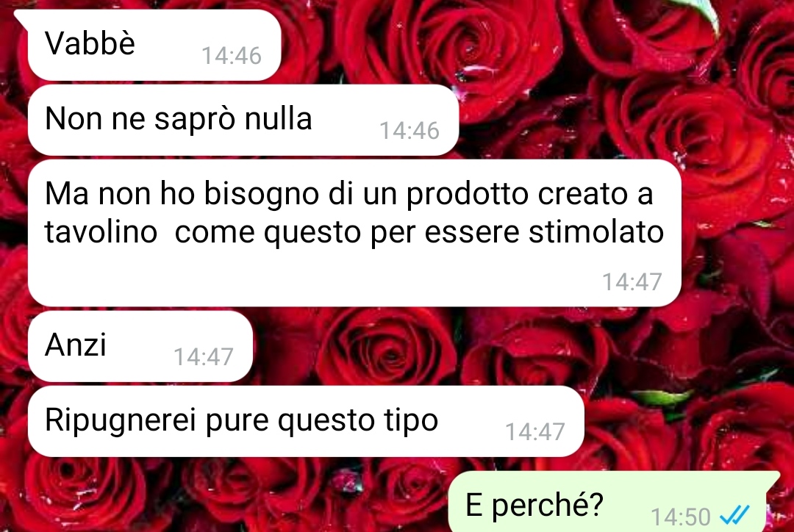The width and height of the screenshot is (794, 532).
Task: Click the word "Ripugnerei" in its message
Action: click(x=120, y=421)
